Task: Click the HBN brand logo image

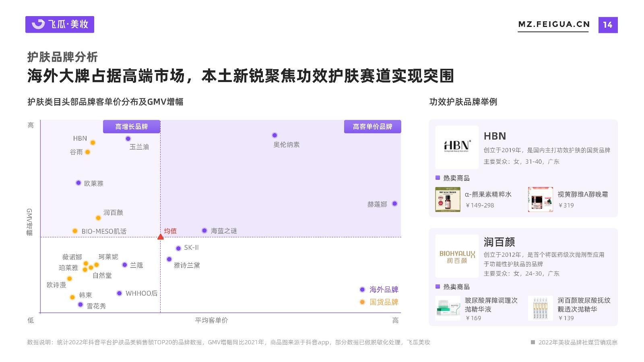Action: coord(457,147)
